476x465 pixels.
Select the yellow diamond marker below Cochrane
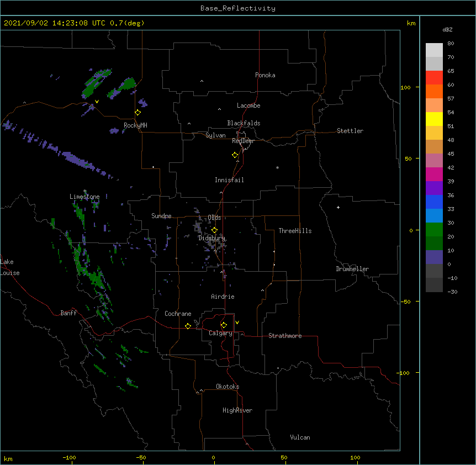pos(188,326)
